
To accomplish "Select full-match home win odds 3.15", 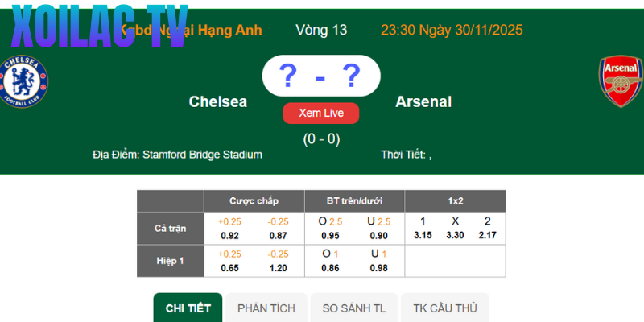I will (x=423, y=235).
